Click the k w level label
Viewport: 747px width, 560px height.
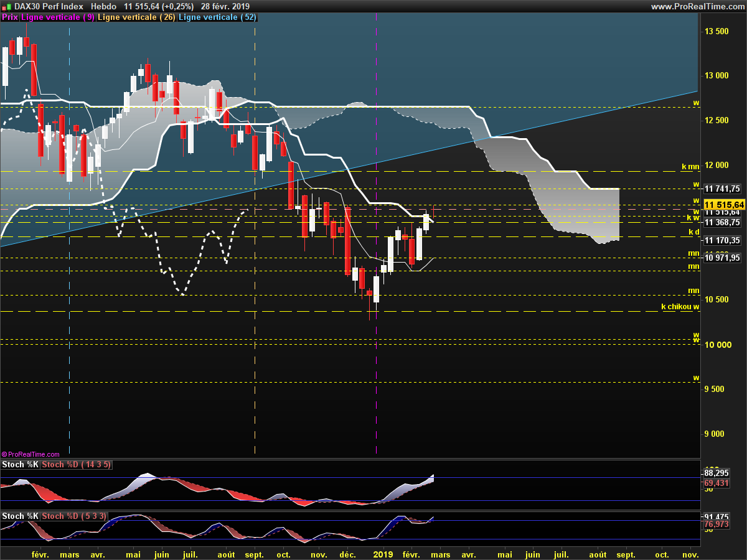click(x=693, y=218)
